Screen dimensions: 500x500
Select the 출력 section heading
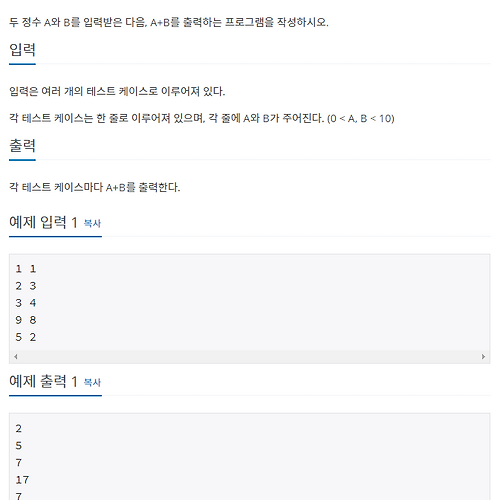(22, 146)
